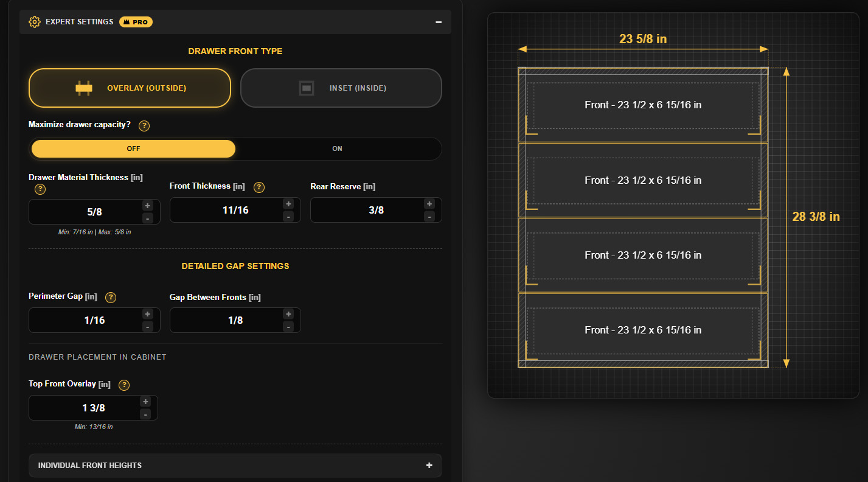Click the 23 5/8 in width dimension
The image size is (868, 482).
(x=643, y=39)
